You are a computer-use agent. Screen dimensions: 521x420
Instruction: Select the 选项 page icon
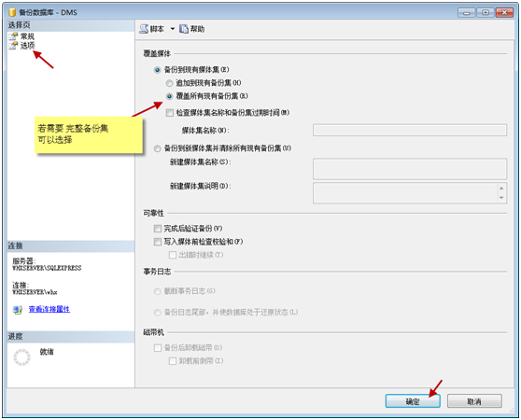[x=13, y=45]
